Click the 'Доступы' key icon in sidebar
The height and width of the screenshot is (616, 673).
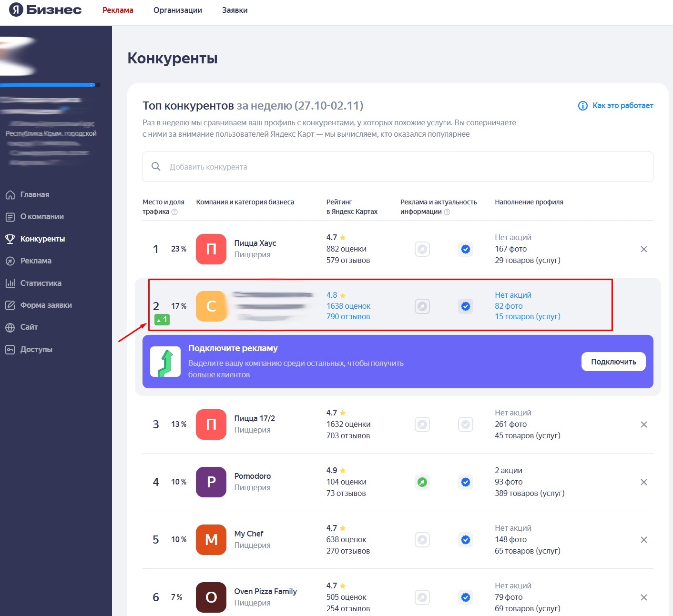point(10,350)
